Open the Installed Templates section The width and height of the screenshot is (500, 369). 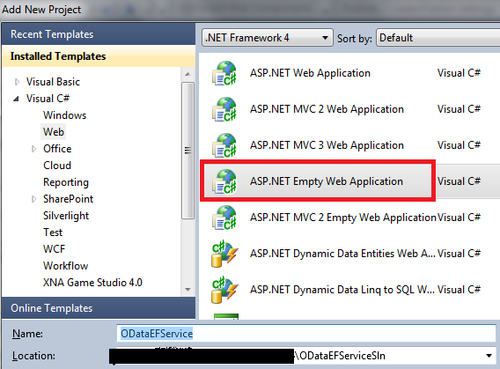click(98, 56)
